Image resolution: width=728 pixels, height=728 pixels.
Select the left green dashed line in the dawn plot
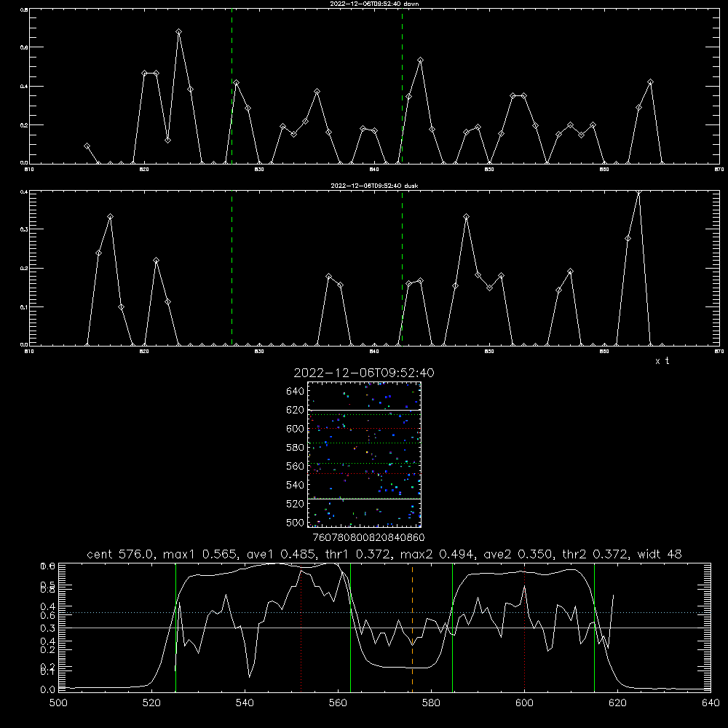click(x=232, y=86)
